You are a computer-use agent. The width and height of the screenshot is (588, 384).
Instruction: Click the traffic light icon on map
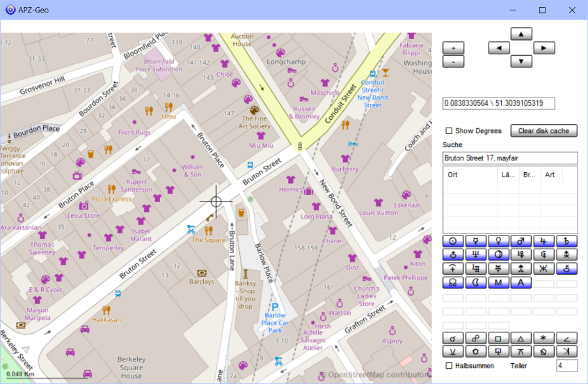300,146
